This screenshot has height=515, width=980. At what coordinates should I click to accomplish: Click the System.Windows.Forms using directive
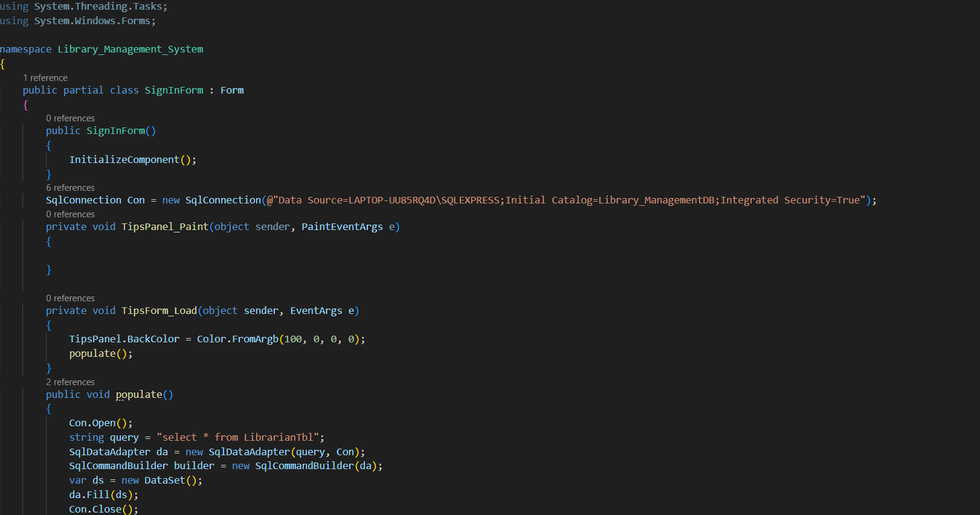coord(94,21)
